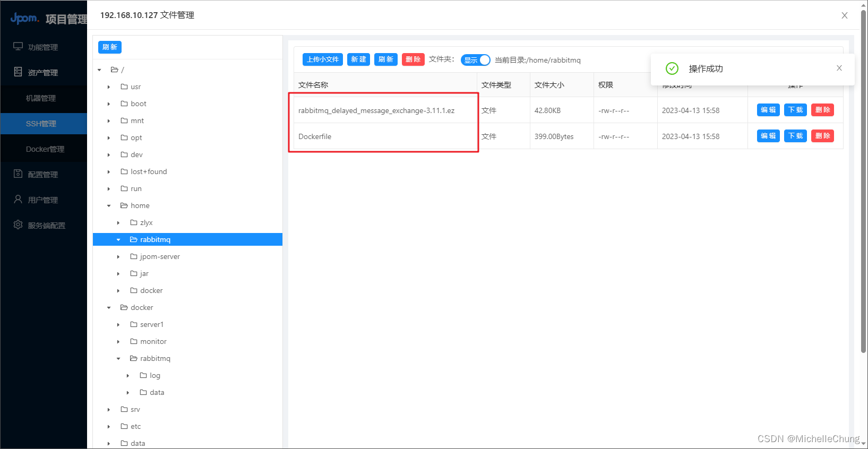Expand the data folder under rabbitmq
This screenshot has width=868, height=449.
(x=128, y=392)
